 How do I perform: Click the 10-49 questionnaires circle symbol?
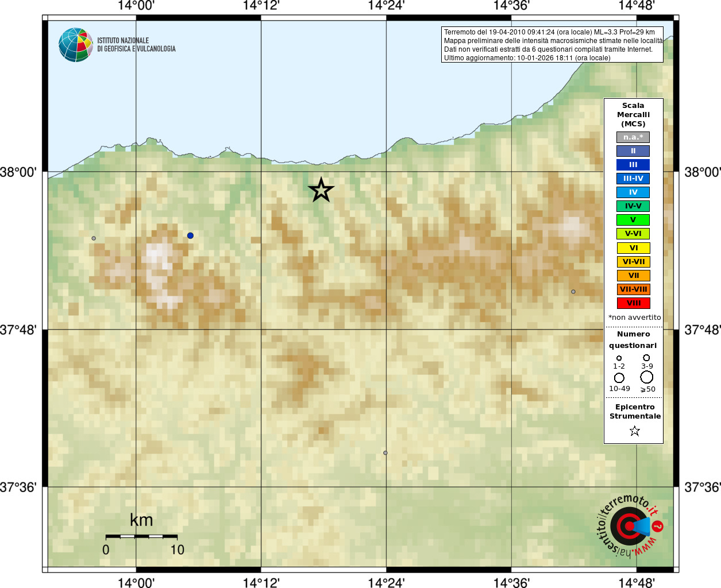pos(619,378)
